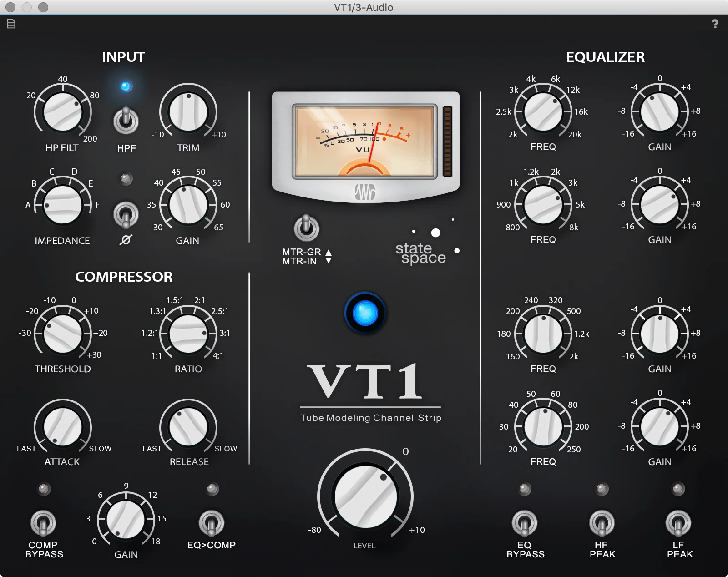Open the preset menu document icon
This screenshot has height=577, width=728.
(x=11, y=24)
